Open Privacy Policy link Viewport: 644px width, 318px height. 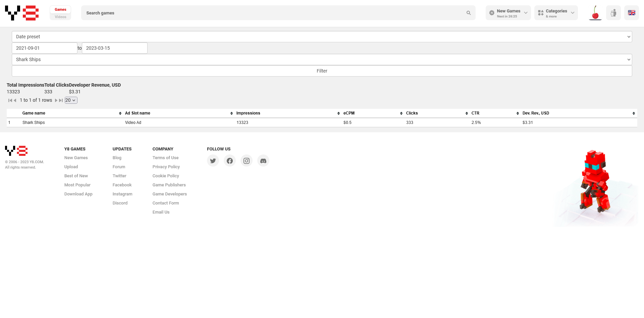coord(166,167)
